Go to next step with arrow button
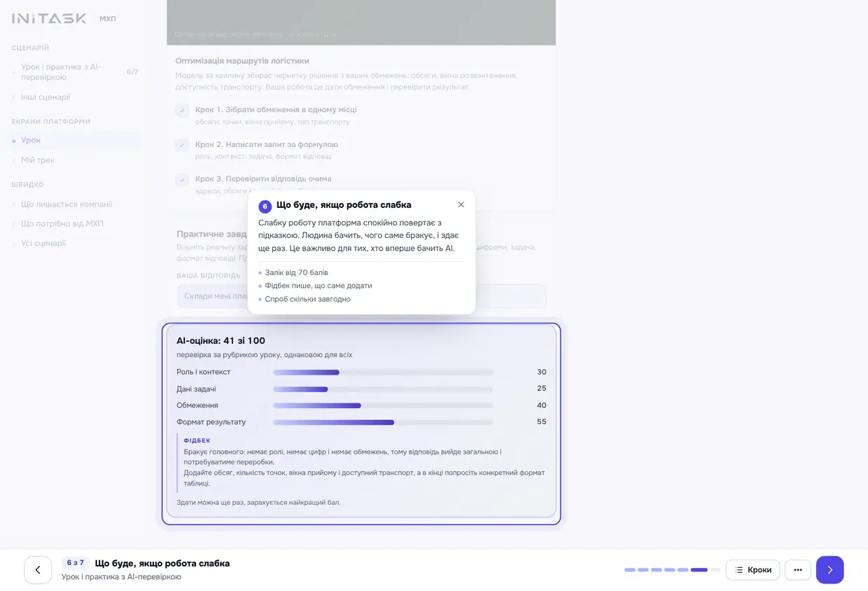This screenshot has width=868, height=591. tap(829, 570)
